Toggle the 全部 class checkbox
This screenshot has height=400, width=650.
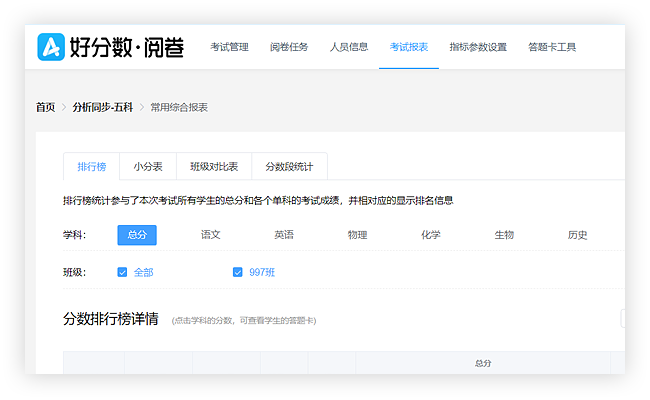point(122,272)
